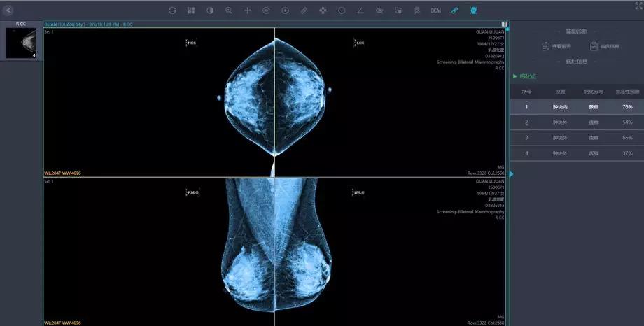Select the angle measurement tool
The width and height of the screenshot is (644, 326).
click(360, 10)
